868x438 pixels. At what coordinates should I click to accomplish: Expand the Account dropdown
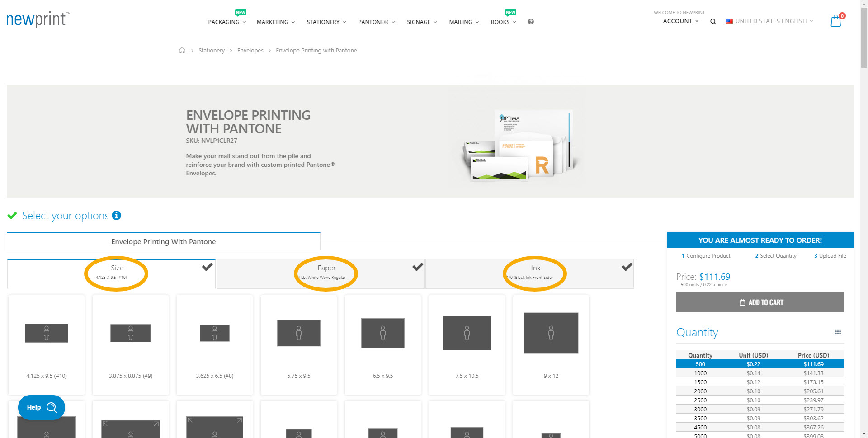coord(680,21)
